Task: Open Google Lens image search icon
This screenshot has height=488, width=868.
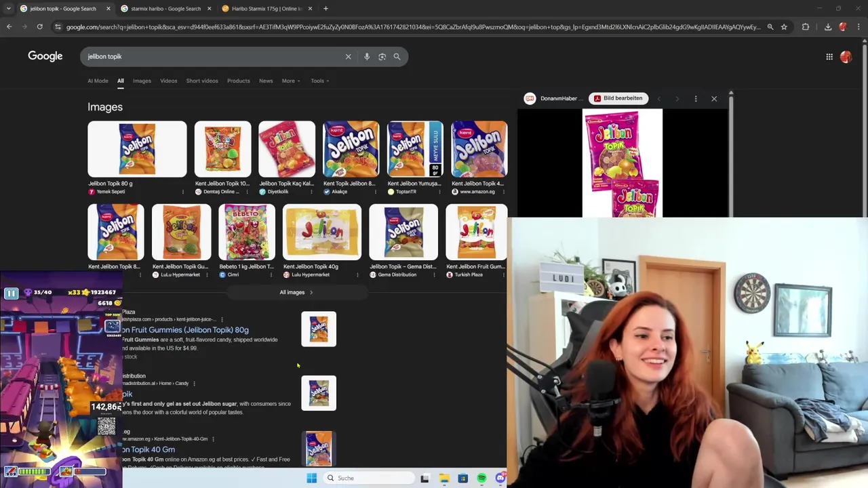Action: (382, 57)
